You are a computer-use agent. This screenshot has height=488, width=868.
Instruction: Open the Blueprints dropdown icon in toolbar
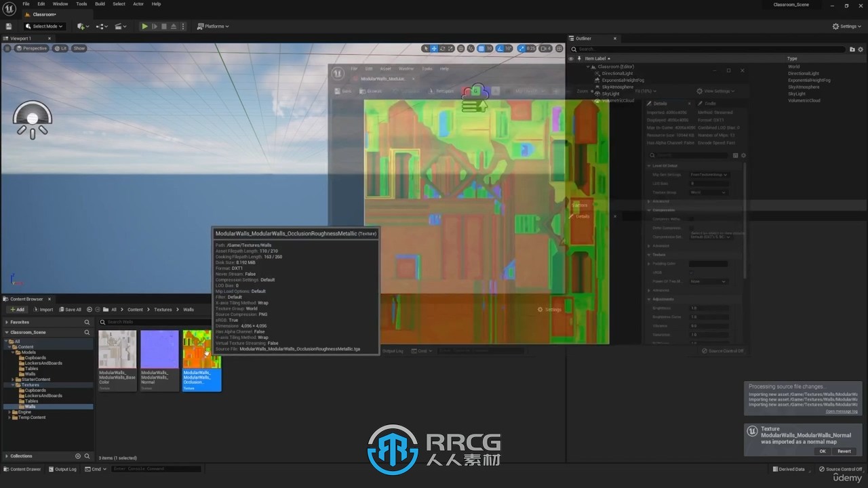pyautogui.click(x=102, y=26)
